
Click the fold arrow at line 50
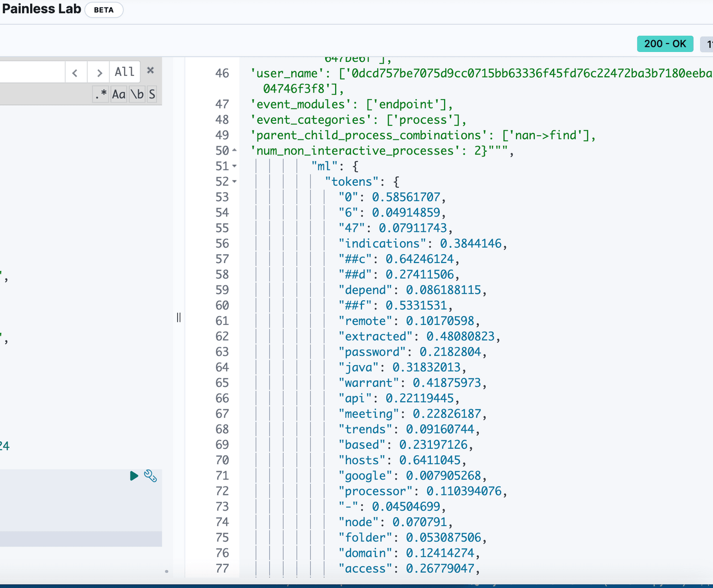pyautogui.click(x=235, y=151)
